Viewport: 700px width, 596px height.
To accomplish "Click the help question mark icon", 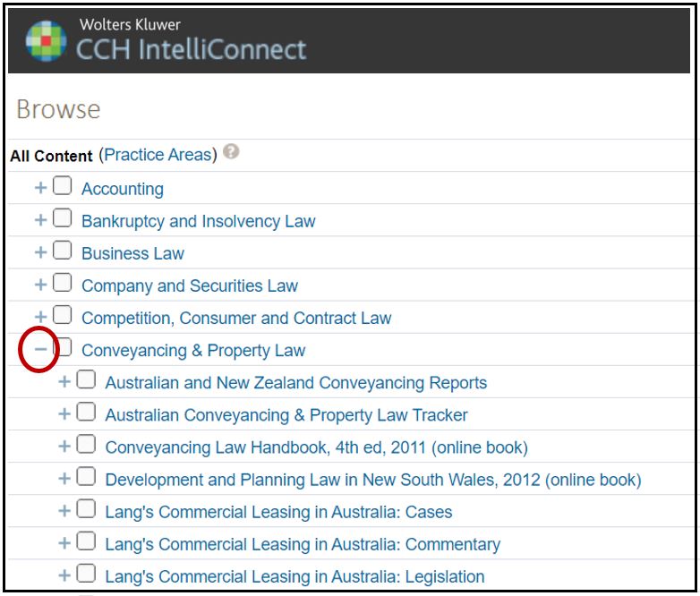I will tap(231, 153).
